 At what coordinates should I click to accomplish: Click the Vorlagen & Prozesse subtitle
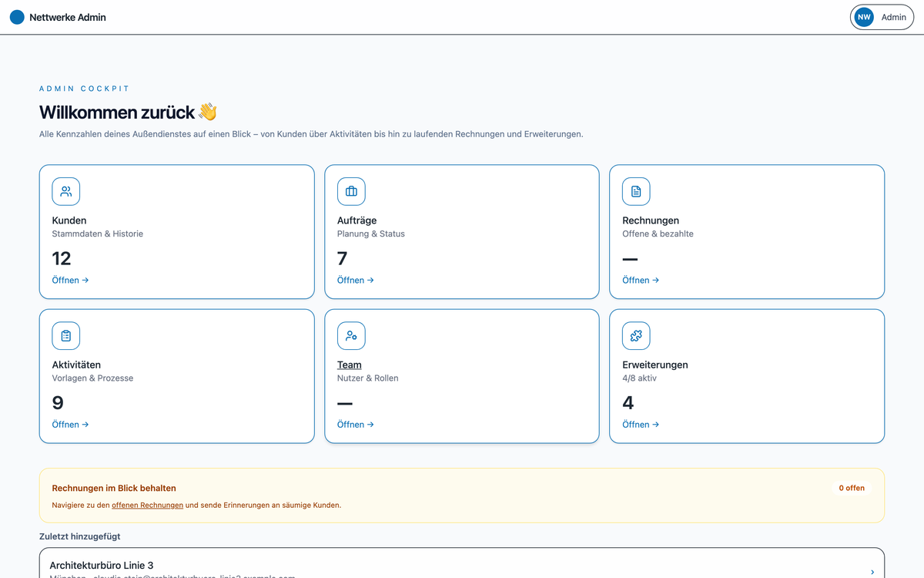pyautogui.click(x=92, y=378)
